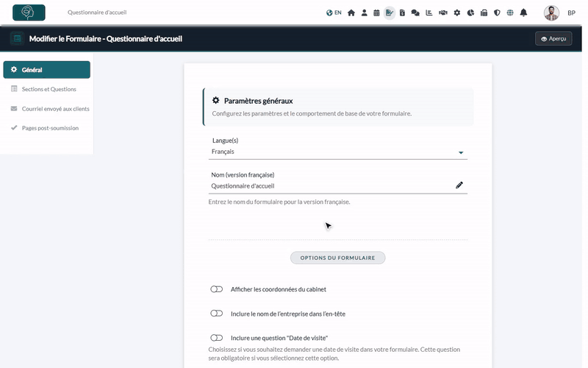Go to the home icon
The image size is (588, 368).
(351, 13)
